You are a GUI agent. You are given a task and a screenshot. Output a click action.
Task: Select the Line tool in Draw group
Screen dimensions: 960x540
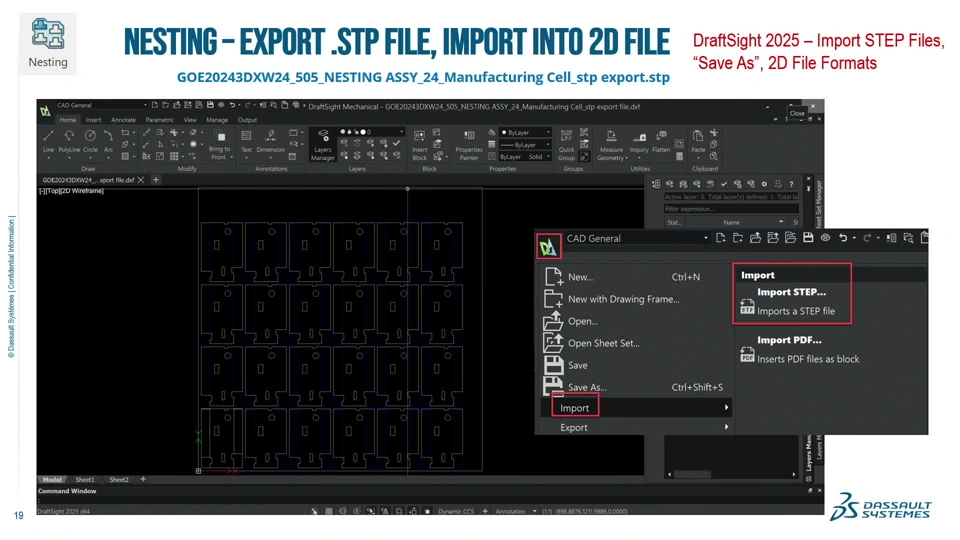[x=48, y=140]
